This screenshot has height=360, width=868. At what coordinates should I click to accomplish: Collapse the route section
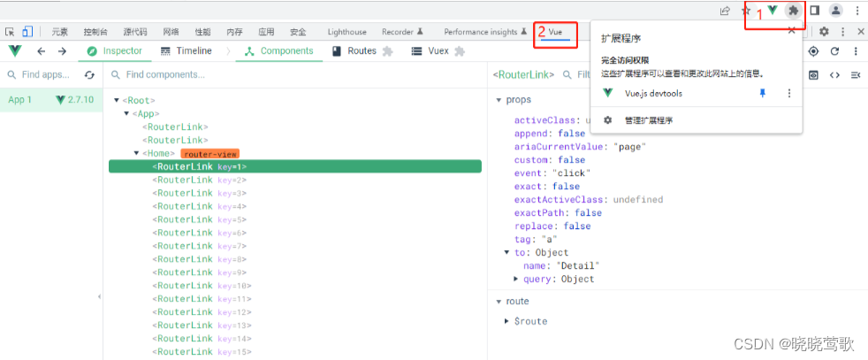(x=499, y=302)
